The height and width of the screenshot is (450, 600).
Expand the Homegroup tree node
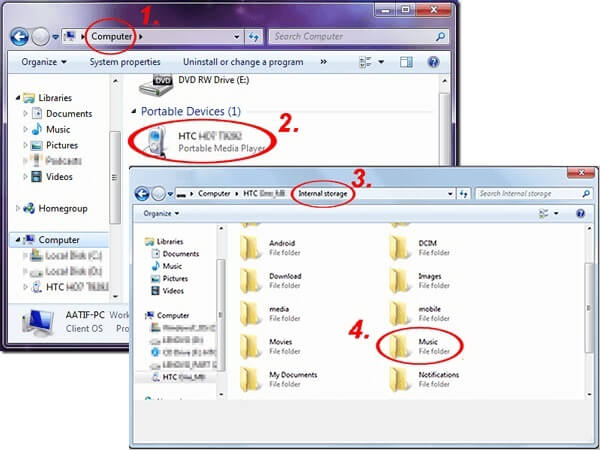[x=19, y=208]
